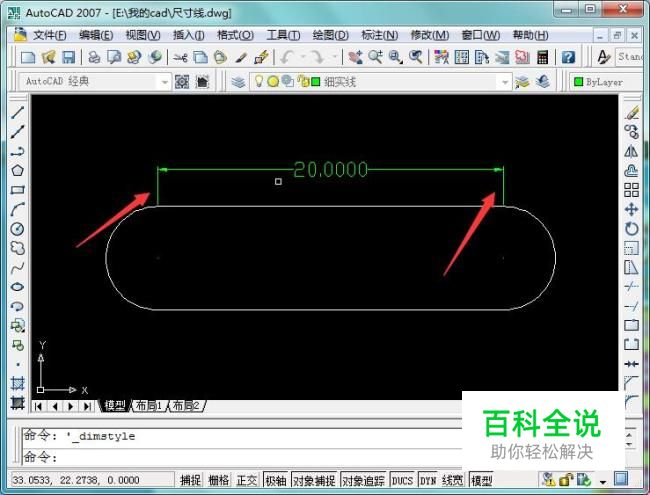Viewport: 650px width, 495px height.
Task: Select the Revision Cloud tool
Action: (x=17, y=248)
